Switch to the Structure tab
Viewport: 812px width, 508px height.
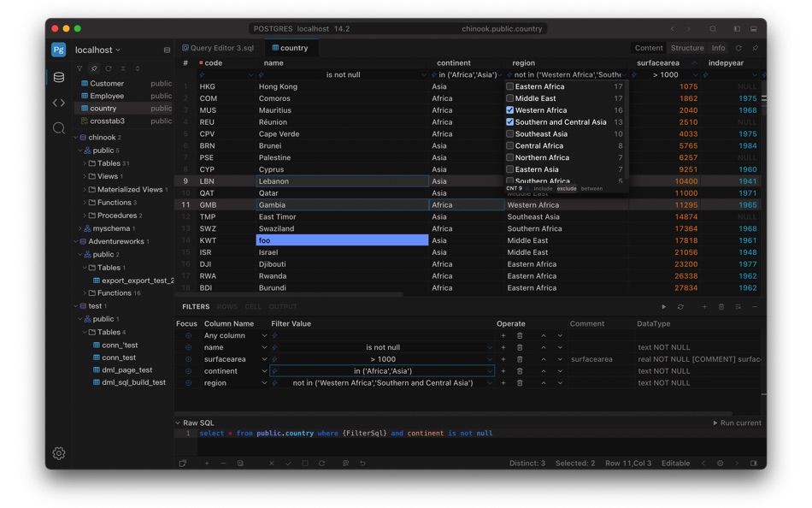point(687,48)
